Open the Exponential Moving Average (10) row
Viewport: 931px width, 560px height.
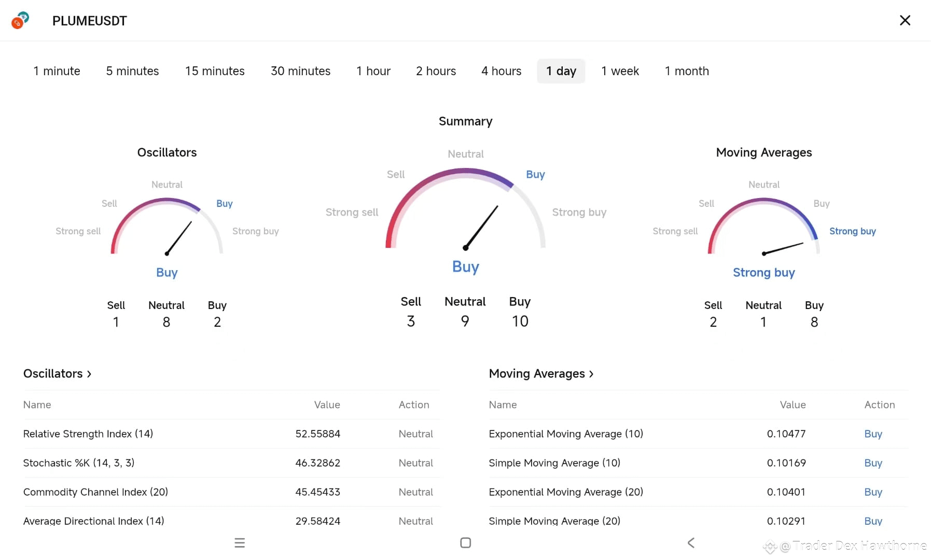698,434
